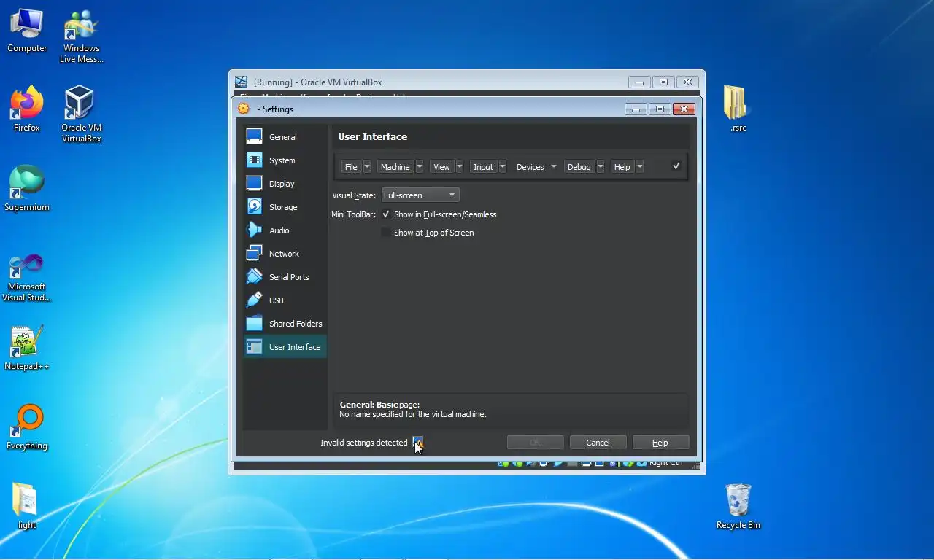
Task: Open the USB settings page
Action: pos(285,300)
